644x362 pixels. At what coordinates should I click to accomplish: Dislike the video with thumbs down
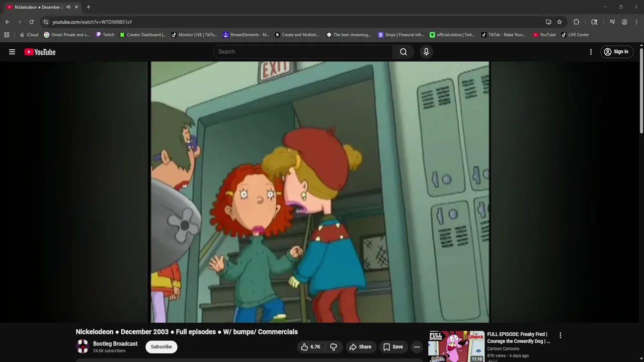pos(333,347)
